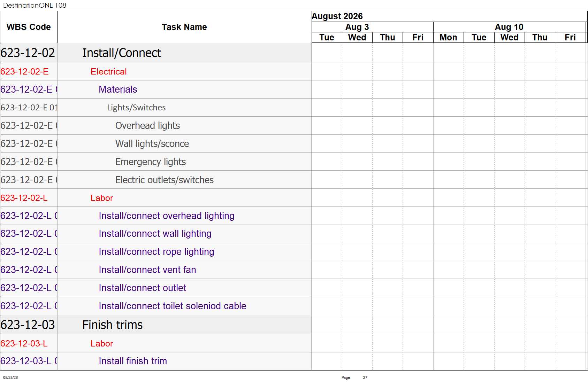Click the Task Name column header

pos(184,27)
